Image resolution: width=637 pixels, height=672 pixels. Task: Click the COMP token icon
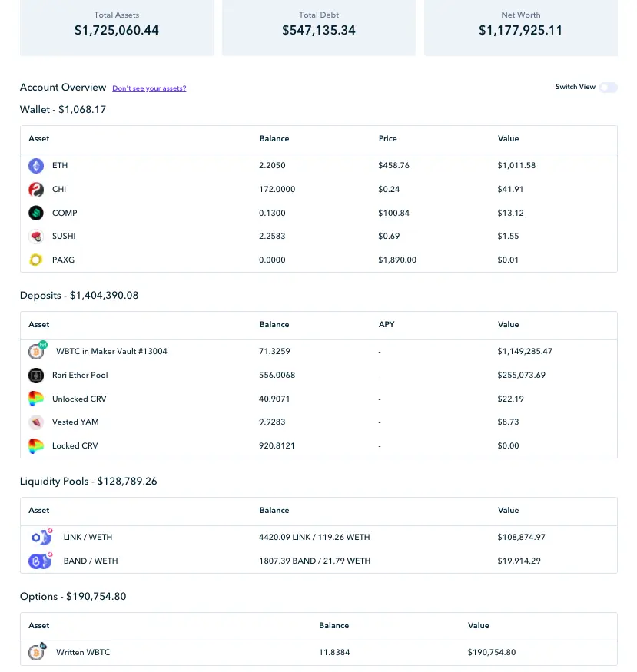[36, 213]
